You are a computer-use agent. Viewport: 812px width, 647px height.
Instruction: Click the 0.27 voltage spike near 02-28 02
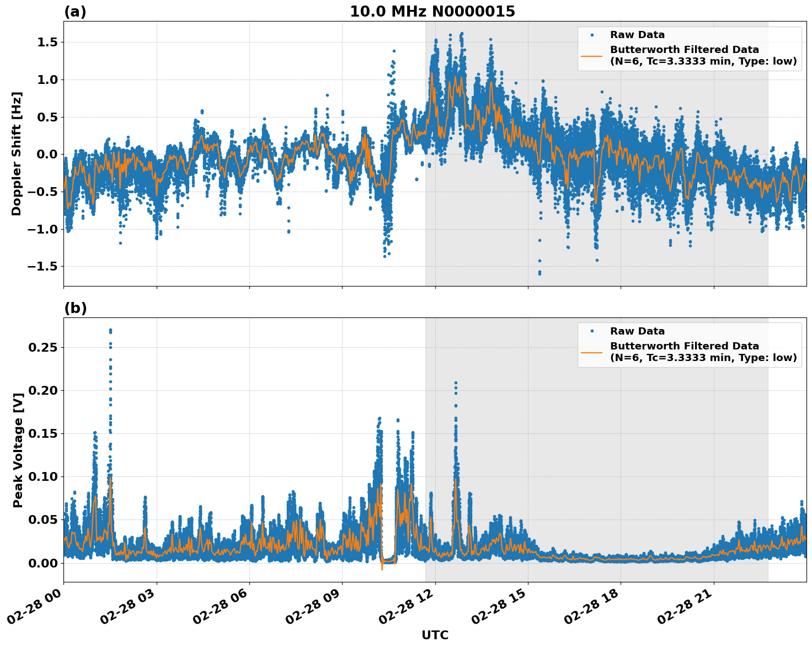click(110, 330)
